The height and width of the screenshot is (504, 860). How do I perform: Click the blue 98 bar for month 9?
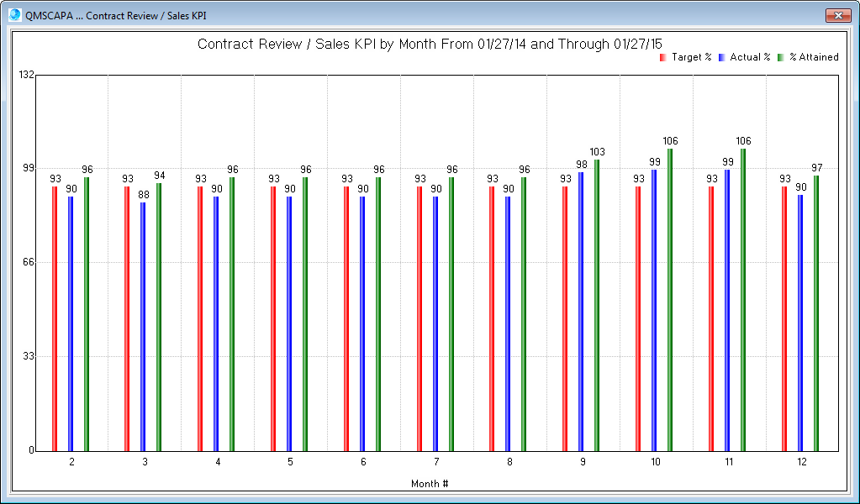coord(581,311)
